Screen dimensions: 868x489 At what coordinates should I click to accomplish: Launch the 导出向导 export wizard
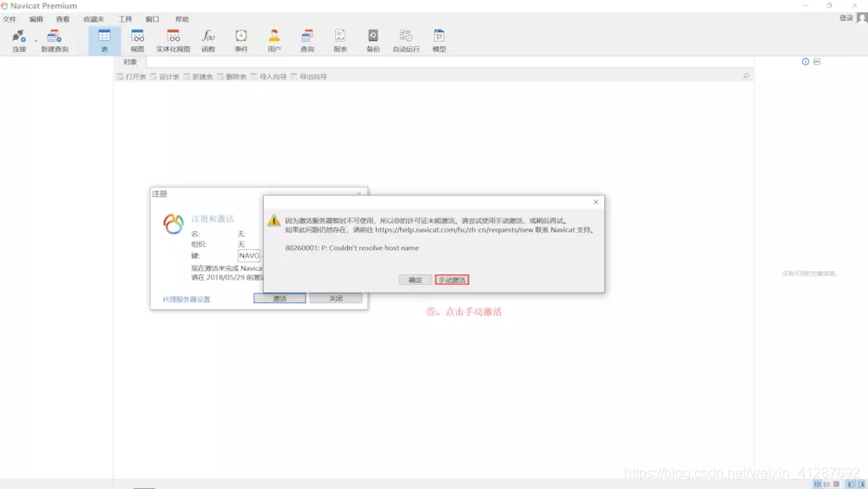click(309, 76)
